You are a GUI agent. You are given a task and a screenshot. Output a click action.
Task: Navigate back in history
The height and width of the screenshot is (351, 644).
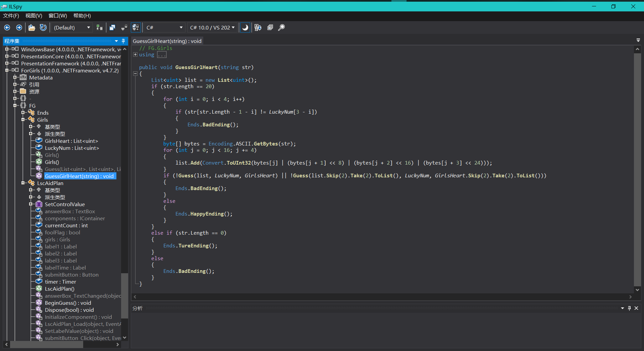(7, 27)
